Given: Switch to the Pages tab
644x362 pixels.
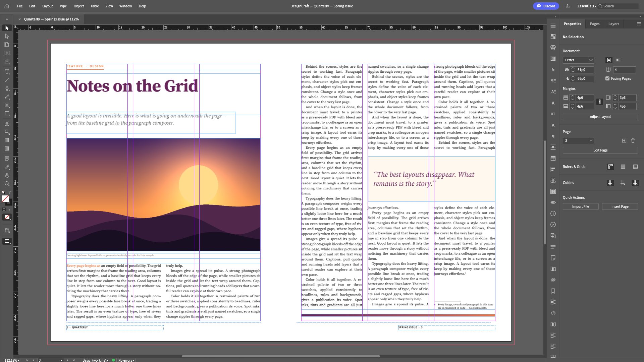Looking at the screenshot, I should tap(595, 24).
